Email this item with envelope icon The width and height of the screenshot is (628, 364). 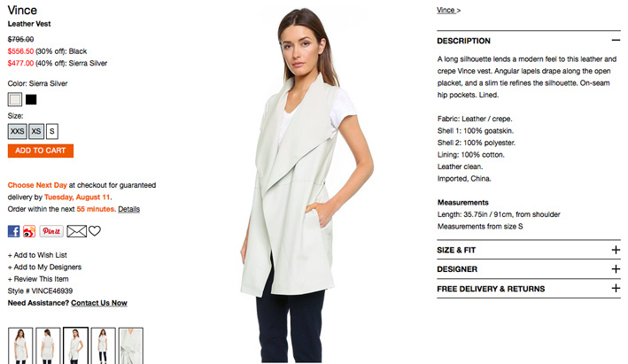[76, 231]
